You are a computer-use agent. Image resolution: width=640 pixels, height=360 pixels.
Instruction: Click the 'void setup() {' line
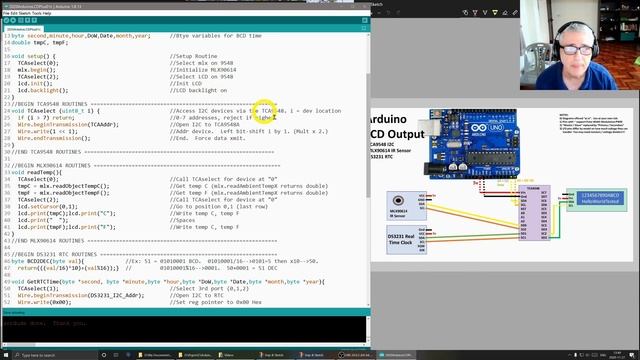point(33,56)
